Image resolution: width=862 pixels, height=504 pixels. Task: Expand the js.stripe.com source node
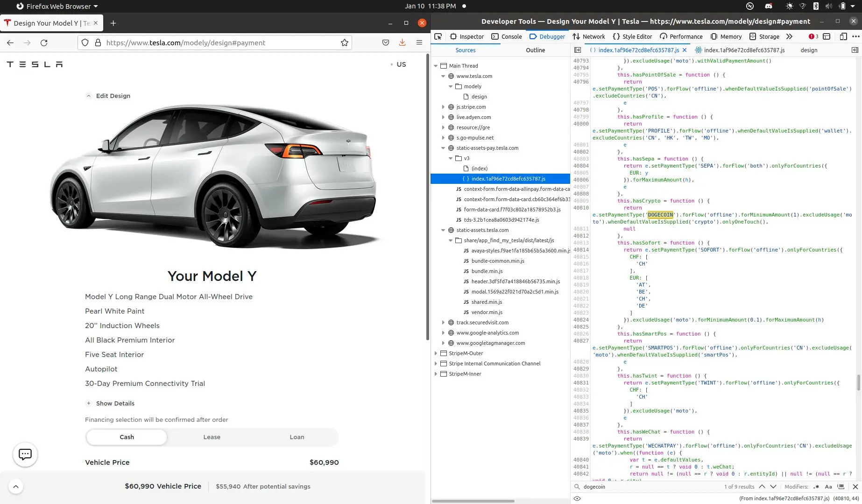tap(443, 107)
